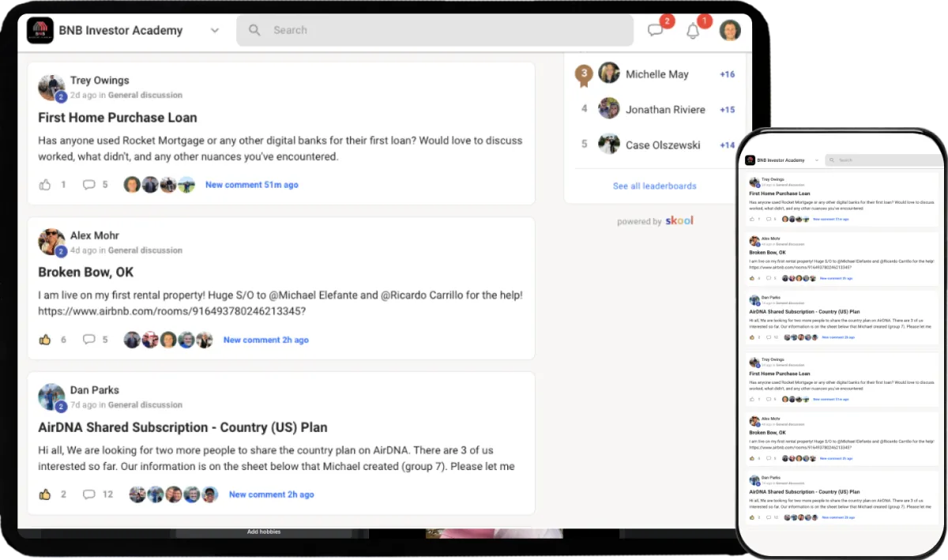Viewport: 948px width, 560px height.
Task: Open "AirDNA Shared Subscription - Country (US) Plan" title on tablet
Action: [x=182, y=427]
